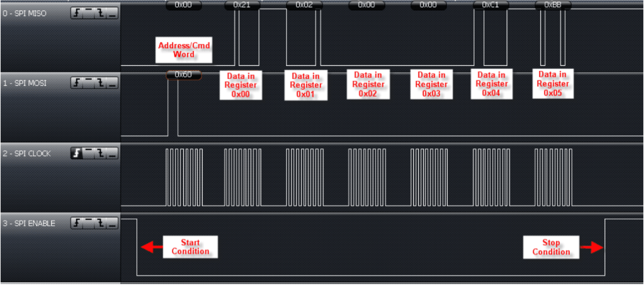
Task: Set high level trigger on SPI MOSI channel
Action: (88, 83)
